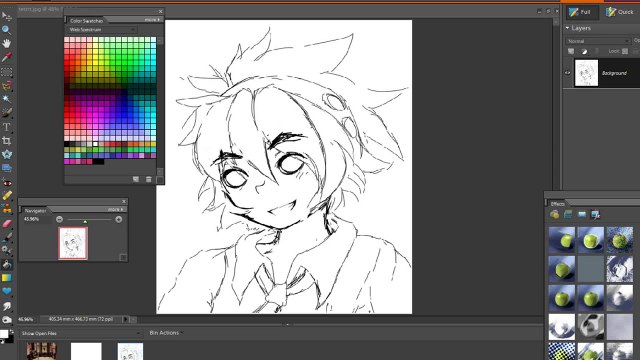Select the heart Custom Shape tool
The image size is (640, 360).
(6, 291)
